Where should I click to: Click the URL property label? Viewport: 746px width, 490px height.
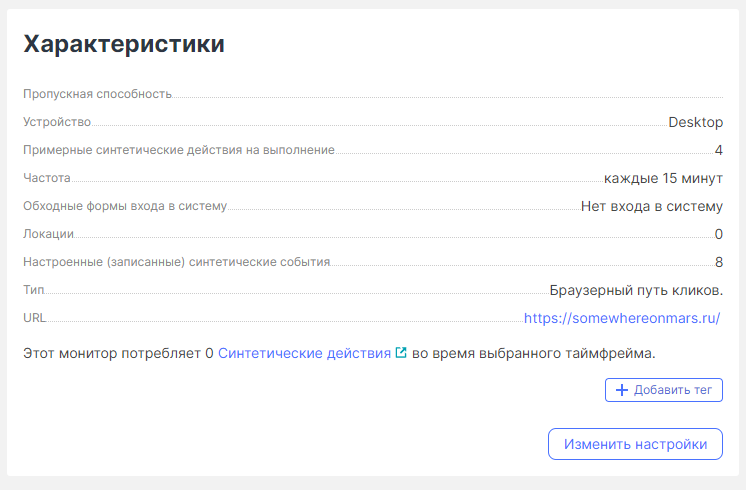pos(34,318)
